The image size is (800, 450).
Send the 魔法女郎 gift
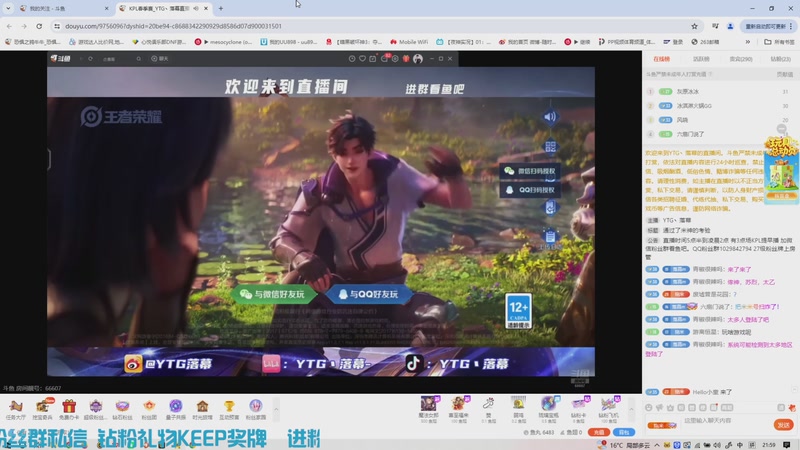point(429,409)
